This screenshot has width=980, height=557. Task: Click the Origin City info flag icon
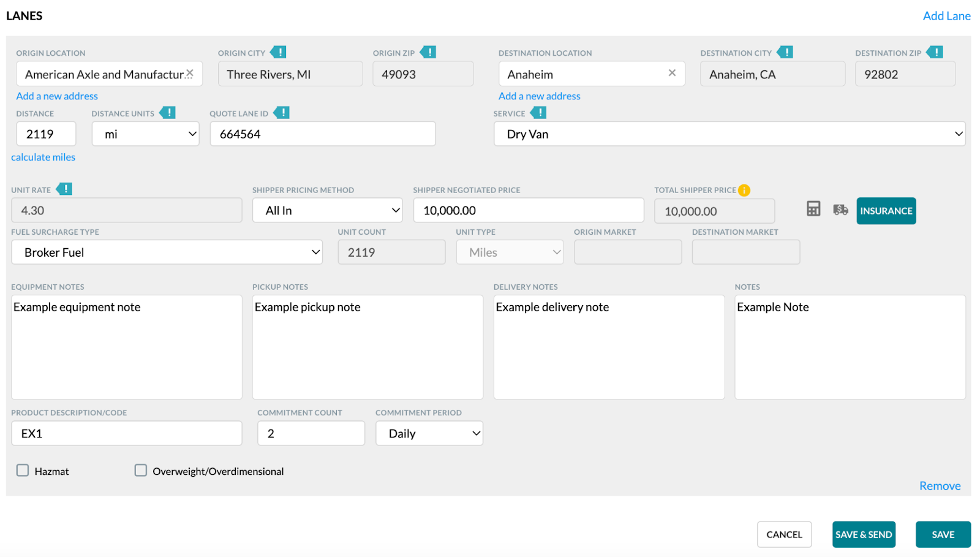[278, 52]
